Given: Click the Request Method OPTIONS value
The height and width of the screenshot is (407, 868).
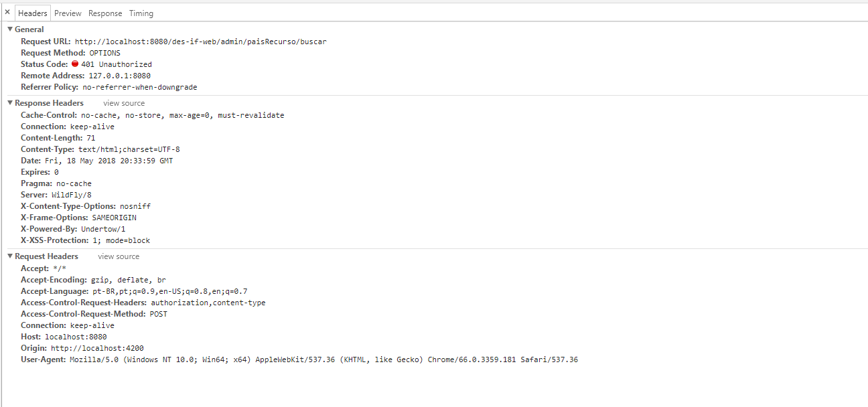Looking at the screenshot, I should (x=104, y=53).
